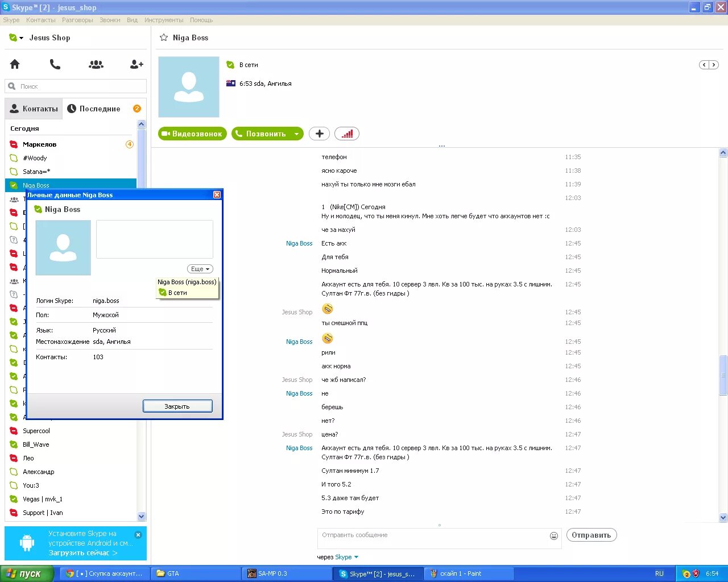Open the antivirus shield icon in tray
This screenshot has height=582, width=728.
(696, 573)
